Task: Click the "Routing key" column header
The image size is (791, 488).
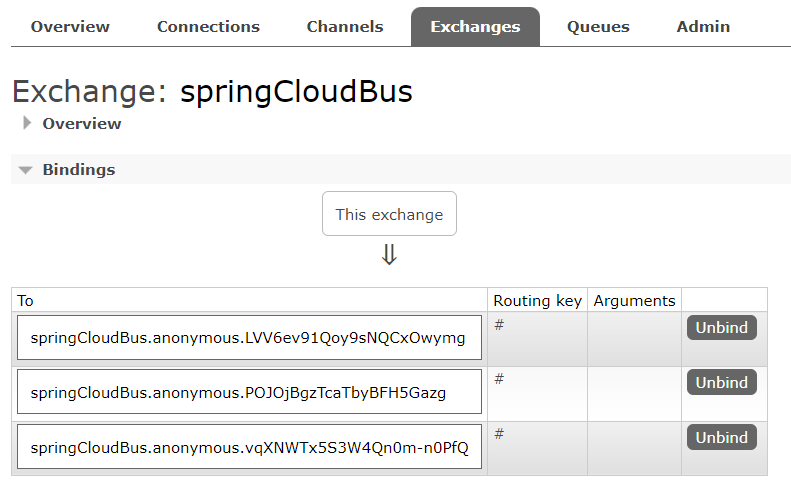Action: point(537,300)
